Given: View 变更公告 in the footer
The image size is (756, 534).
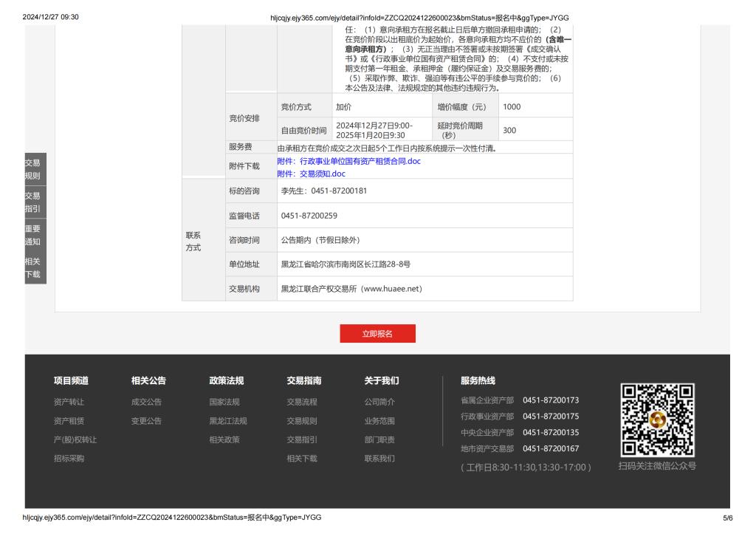Looking at the screenshot, I should [x=146, y=421].
